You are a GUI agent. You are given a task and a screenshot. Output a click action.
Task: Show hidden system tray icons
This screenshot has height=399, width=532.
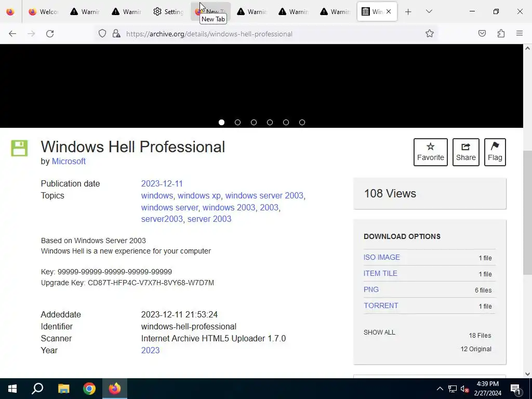tap(440, 389)
